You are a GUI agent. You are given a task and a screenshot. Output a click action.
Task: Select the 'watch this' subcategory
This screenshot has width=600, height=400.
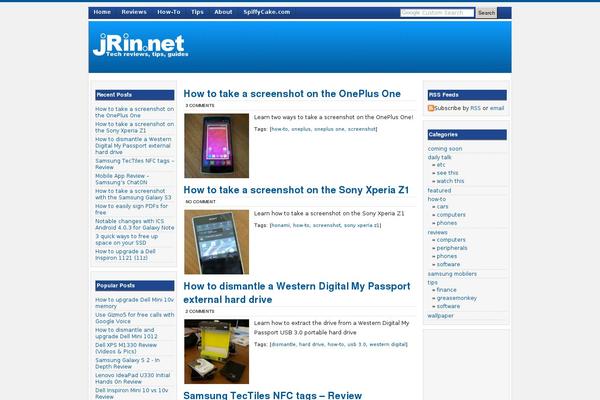(450, 181)
